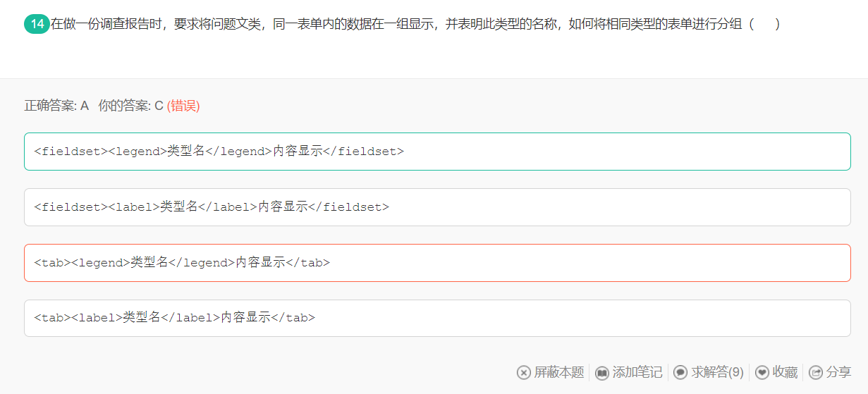This screenshot has width=868, height=394.
Task: Click the heart favorite icon
Action: coord(762,372)
